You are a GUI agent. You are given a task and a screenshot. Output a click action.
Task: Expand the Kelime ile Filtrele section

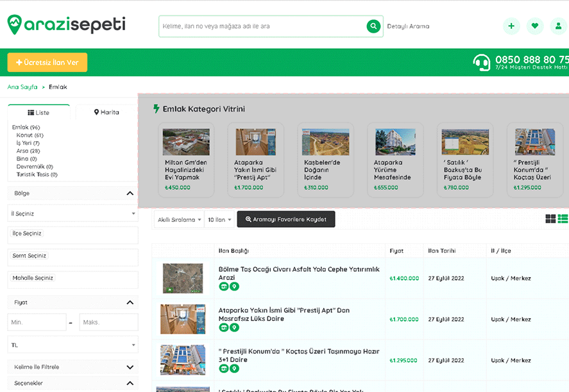pyautogui.click(x=130, y=367)
